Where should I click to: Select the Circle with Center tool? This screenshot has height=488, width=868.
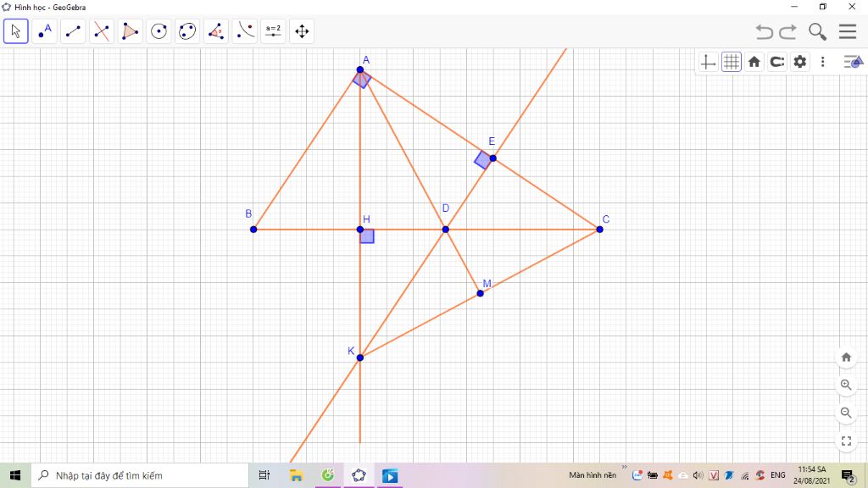(x=159, y=32)
